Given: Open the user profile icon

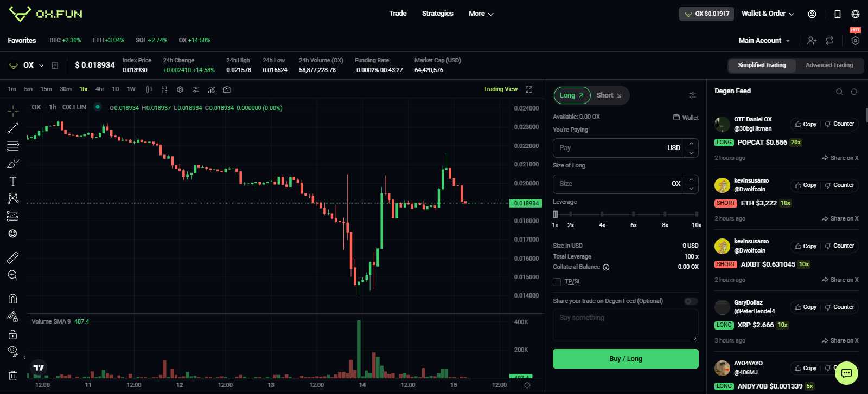Looking at the screenshot, I should point(812,14).
